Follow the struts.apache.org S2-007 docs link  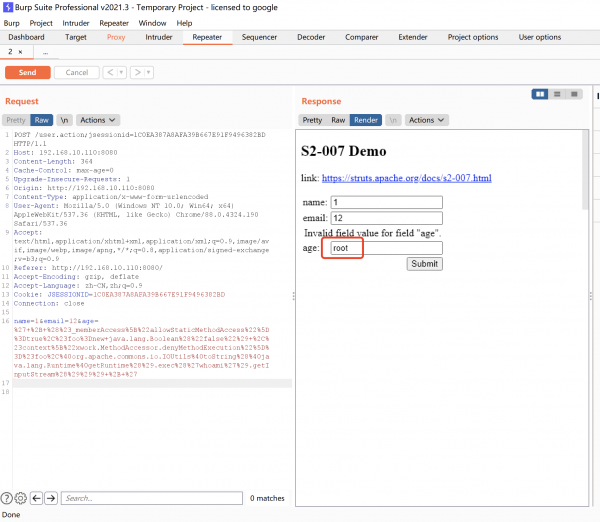[408, 178]
